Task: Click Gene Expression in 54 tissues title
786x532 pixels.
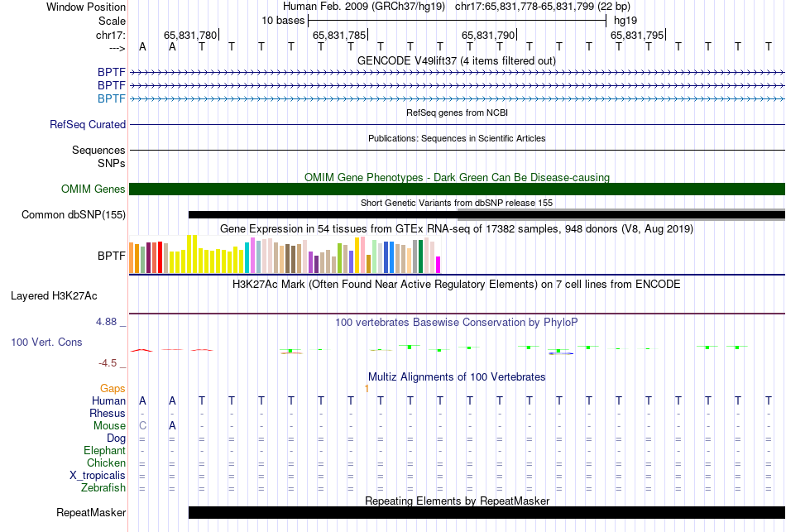Action: (457, 229)
